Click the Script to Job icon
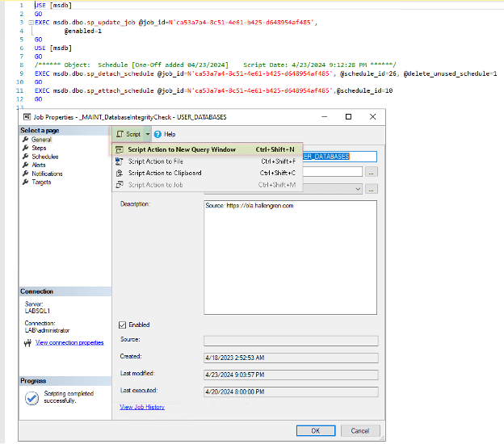504x444 pixels. click(120, 185)
